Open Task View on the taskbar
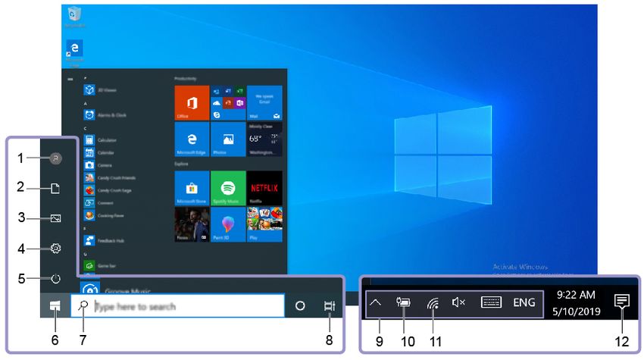 (329, 305)
